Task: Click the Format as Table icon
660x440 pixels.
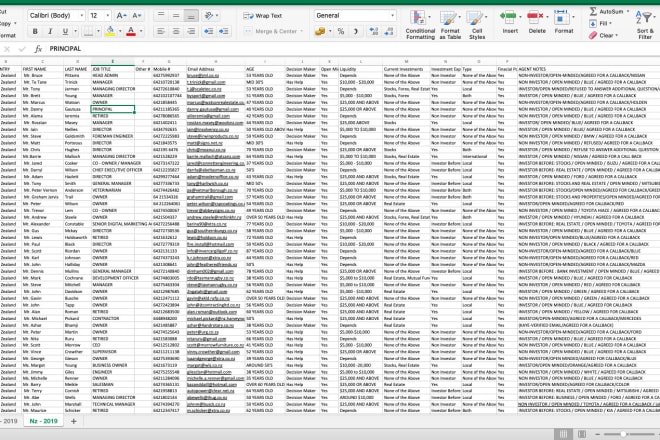Action: click(448, 19)
